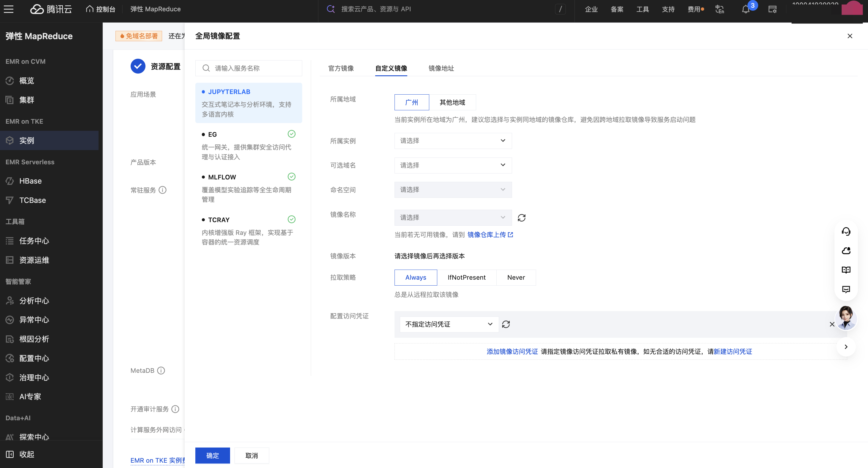Click the AI search sparkle icon
868x468 pixels.
click(x=331, y=9)
